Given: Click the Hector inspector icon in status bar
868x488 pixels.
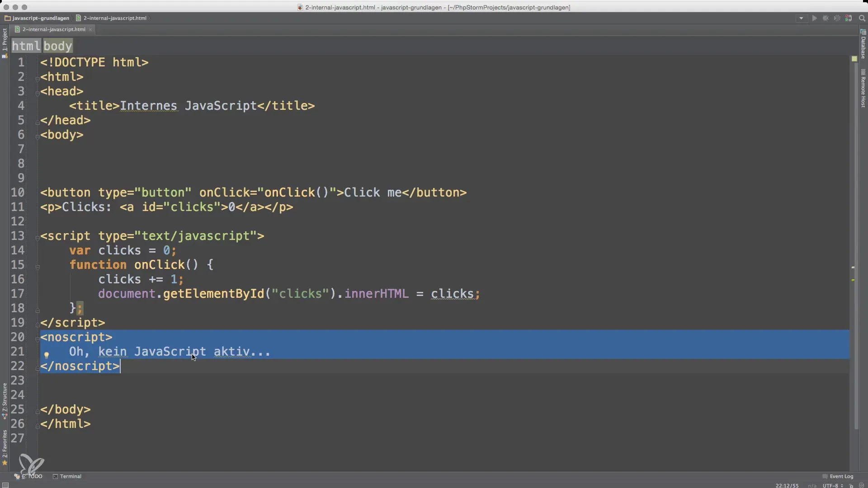Looking at the screenshot, I should [x=861, y=486].
